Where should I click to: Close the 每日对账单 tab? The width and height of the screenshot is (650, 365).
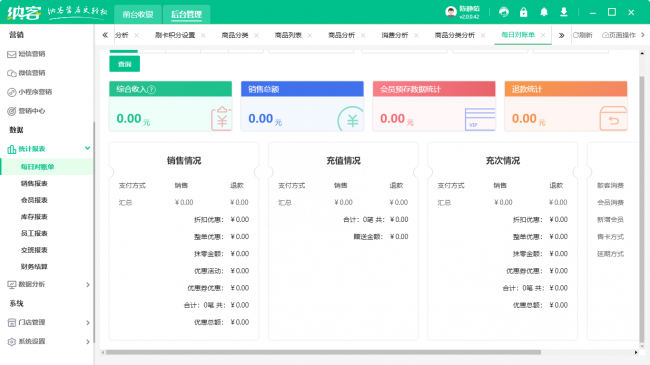click(x=543, y=35)
